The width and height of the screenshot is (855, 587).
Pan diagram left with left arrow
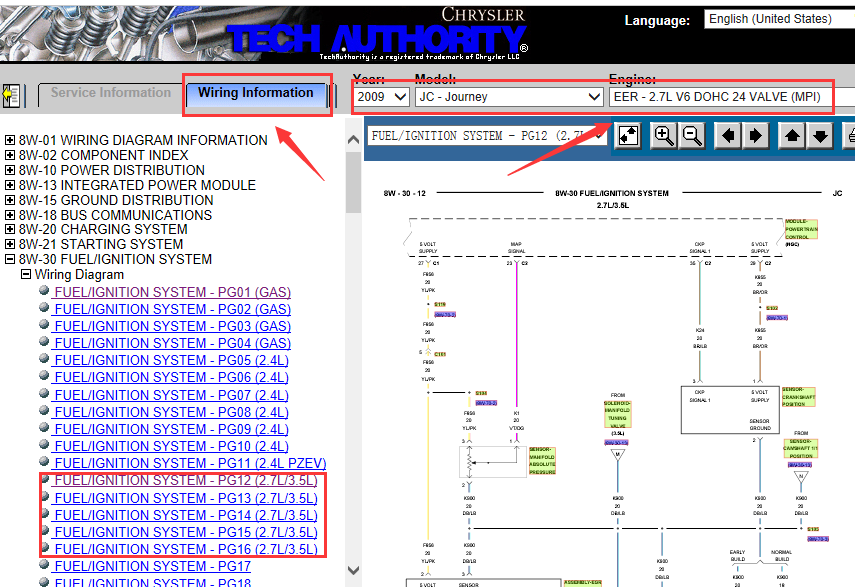point(728,135)
